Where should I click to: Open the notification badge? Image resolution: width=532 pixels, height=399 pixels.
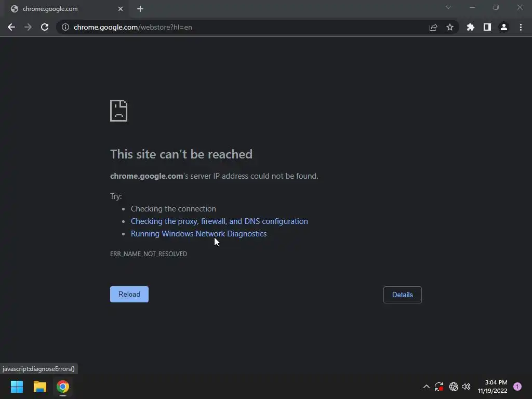pyautogui.click(x=517, y=387)
